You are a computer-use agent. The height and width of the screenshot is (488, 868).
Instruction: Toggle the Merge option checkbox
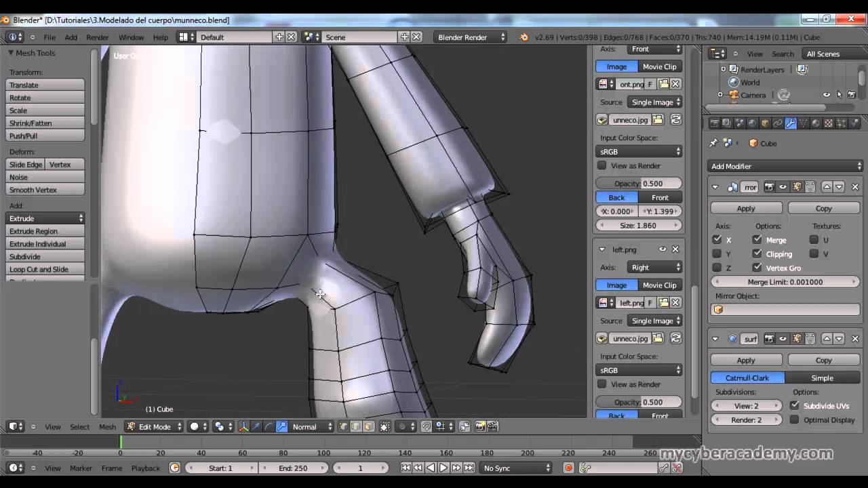(x=757, y=239)
